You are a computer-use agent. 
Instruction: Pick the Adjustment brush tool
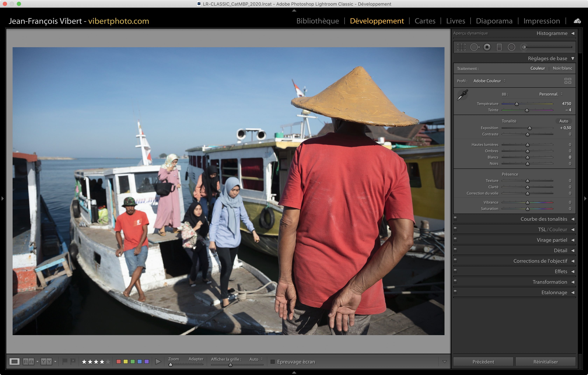tap(524, 47)
